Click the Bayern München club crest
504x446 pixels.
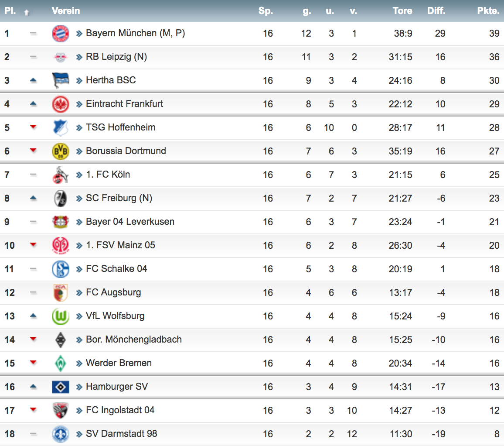(x=60, y=34)
